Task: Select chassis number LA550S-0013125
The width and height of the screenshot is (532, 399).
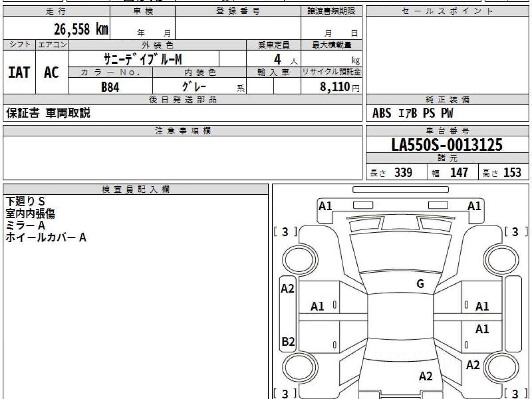Action: (x=447, y=145)
